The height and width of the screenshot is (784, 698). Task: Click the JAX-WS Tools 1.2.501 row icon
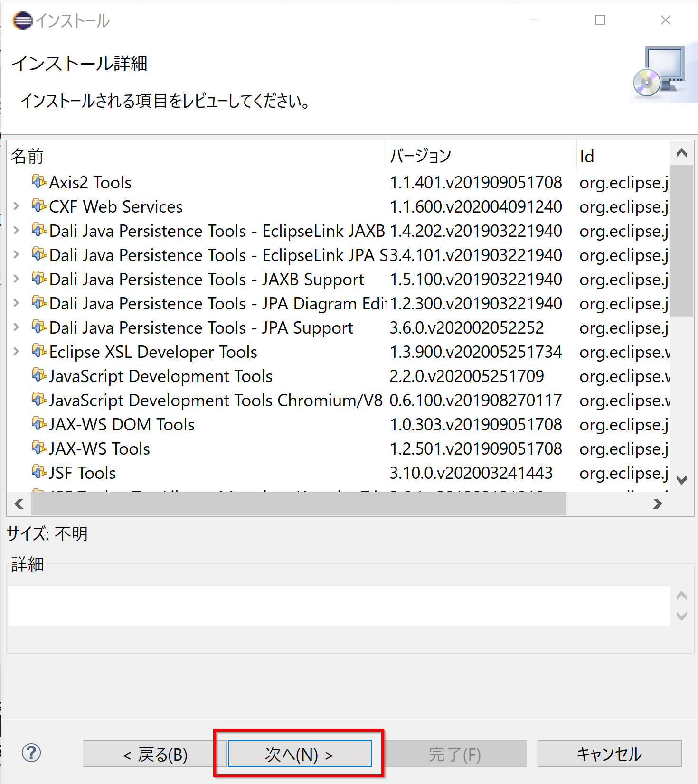click(39, 448)
